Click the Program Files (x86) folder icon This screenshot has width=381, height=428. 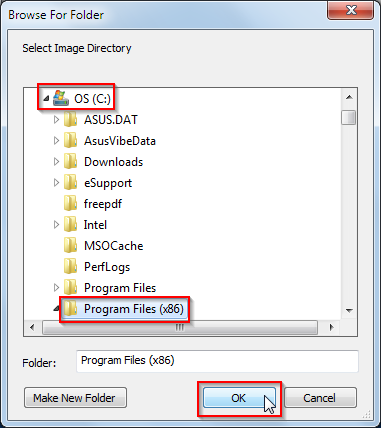[x=71, y=309]
